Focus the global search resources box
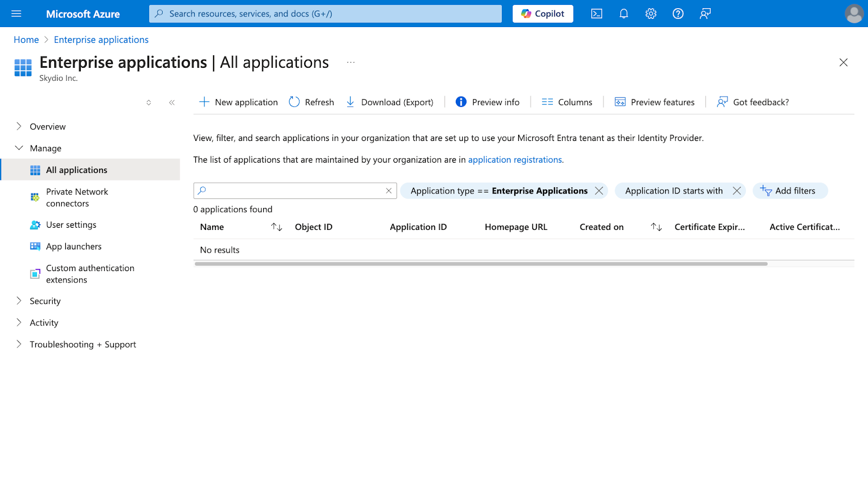Image resolution: width=868 pixels, height=488 pixels. [325, 14]
